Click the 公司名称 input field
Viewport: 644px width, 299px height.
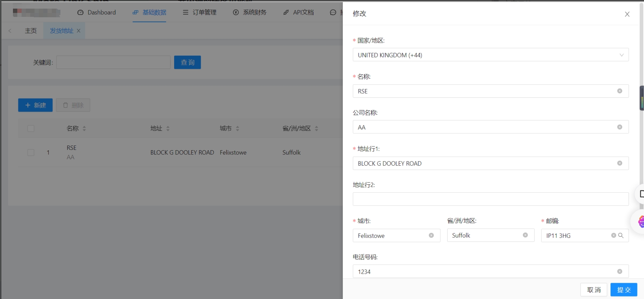(490, 127)
